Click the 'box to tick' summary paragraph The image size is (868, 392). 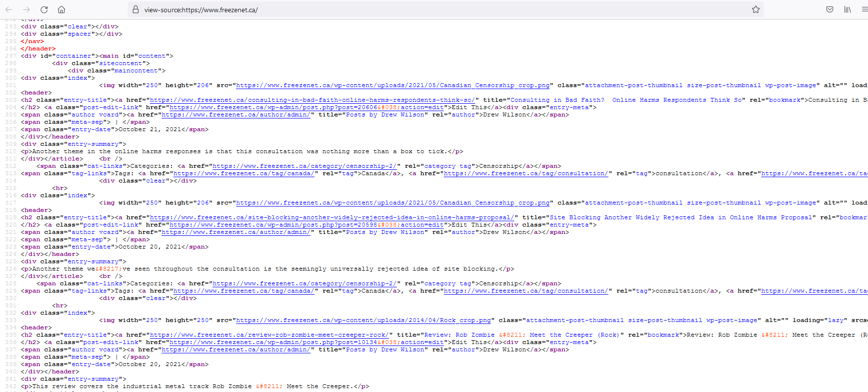click(x=242, y=151)
